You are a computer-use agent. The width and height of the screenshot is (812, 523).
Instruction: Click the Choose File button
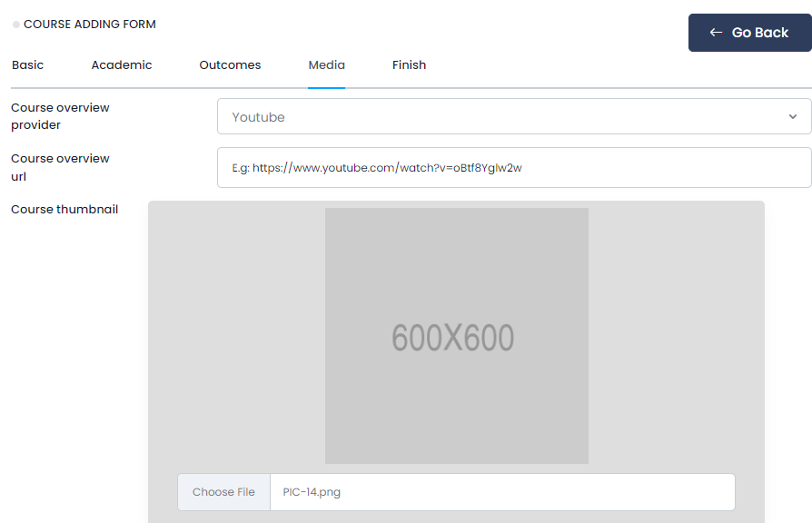(223, 492)
